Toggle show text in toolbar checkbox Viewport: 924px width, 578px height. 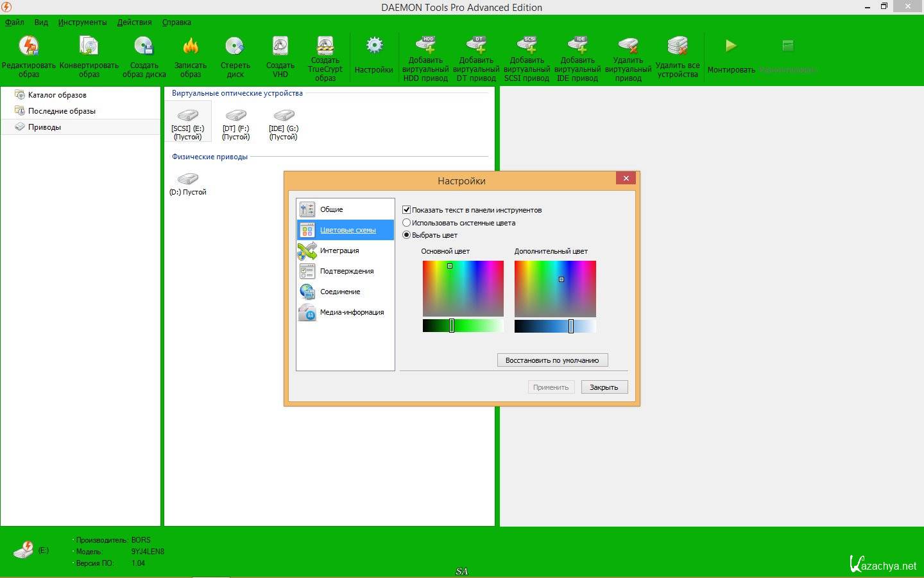pos(406,210)
